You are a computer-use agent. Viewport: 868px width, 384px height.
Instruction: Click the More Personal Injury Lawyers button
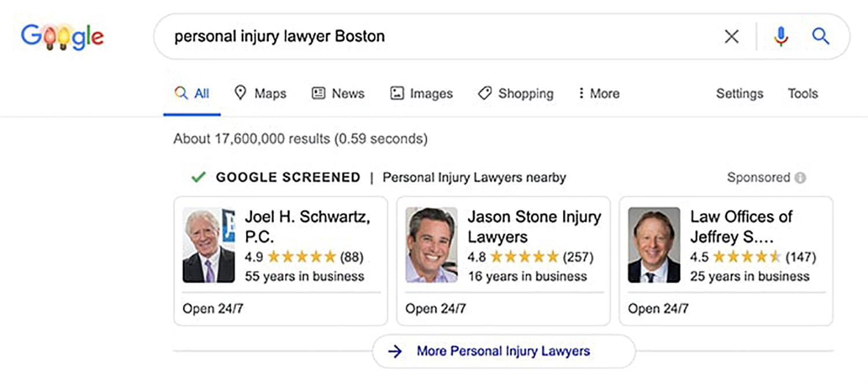coord(503,351)
